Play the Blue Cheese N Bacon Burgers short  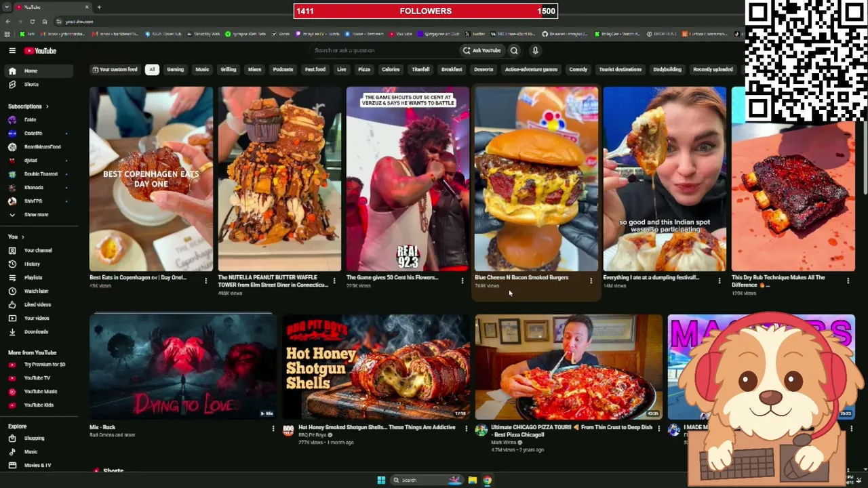(x=536, y=179)
